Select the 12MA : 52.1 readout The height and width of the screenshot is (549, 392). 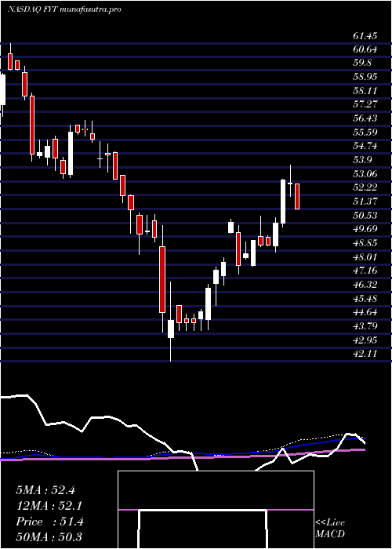tap(49, 506)
